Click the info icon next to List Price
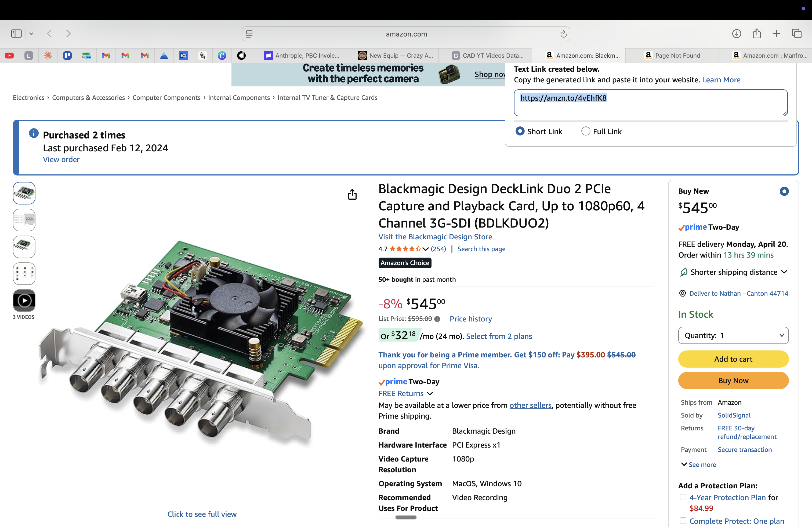Image resolution: width=812 pixels, height=527 pixels. pyautogui.click(x=437, y=319)
